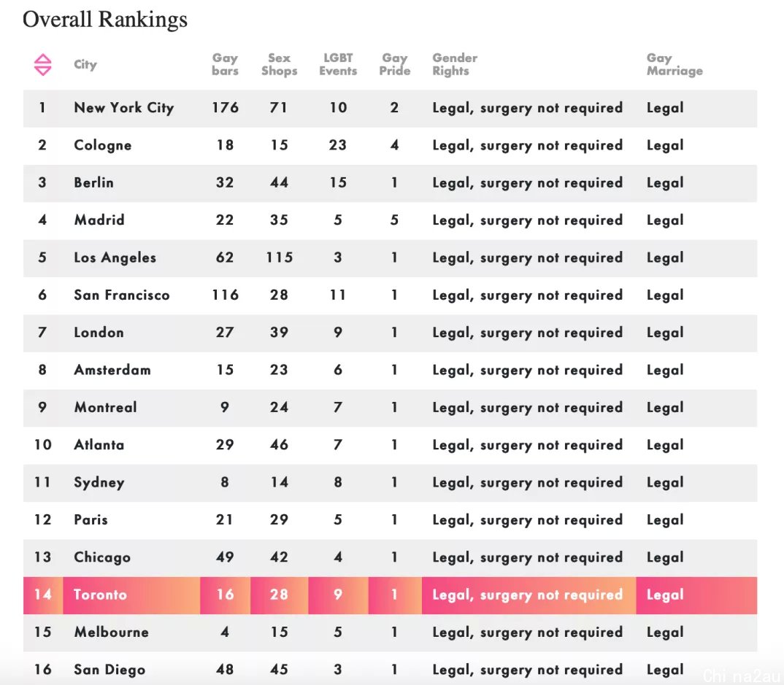Click the Cologne city name
The image size is (784, 685).
pyautogui.click(x=102, y=145)
